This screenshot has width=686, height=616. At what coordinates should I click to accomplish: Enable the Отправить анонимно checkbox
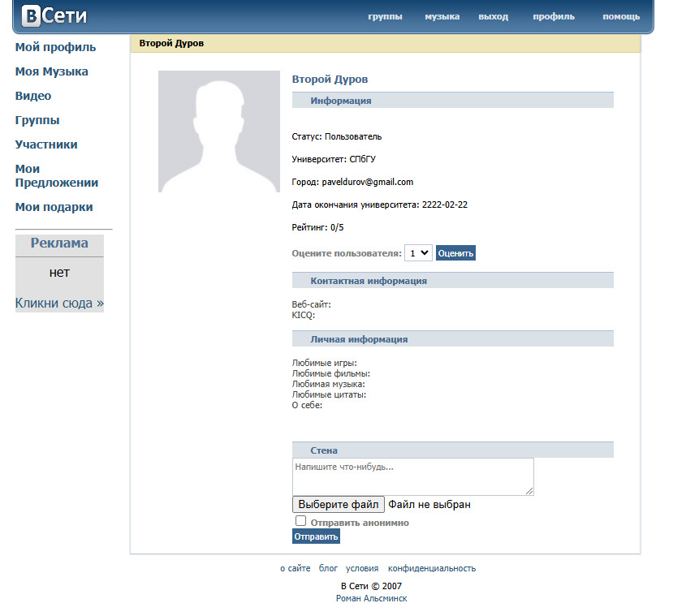coord(300,520)
